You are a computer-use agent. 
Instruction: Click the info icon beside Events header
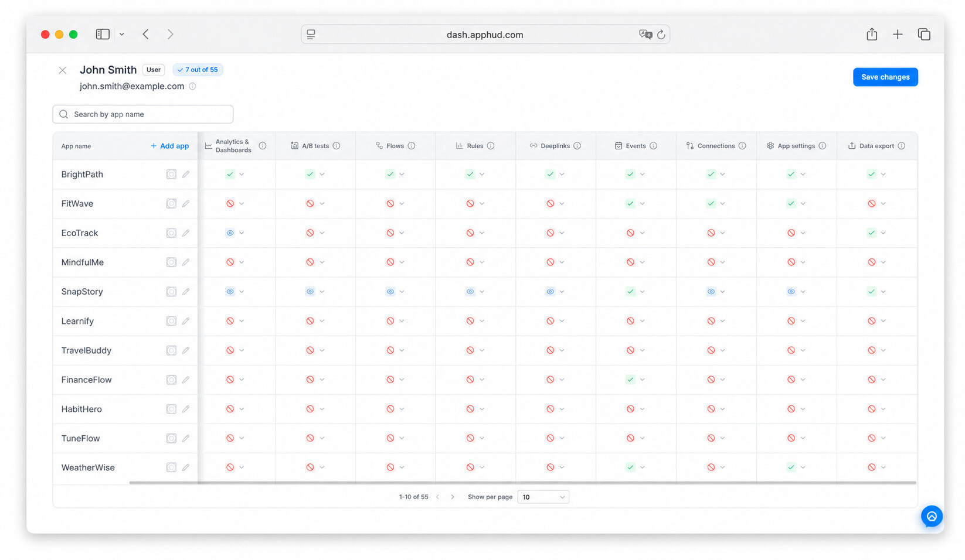tap(654, 146)
